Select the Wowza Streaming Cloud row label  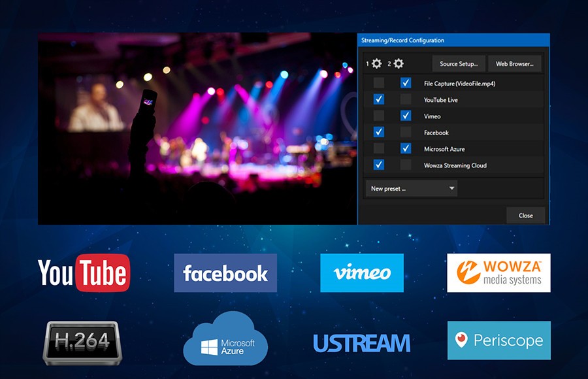455,165
